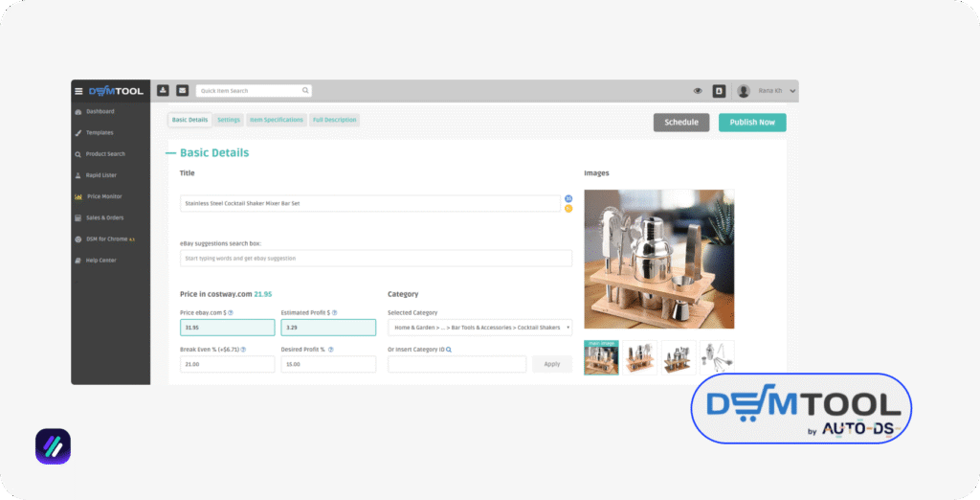Click the download icon in top toolbar
Image resolution: width=980 pixels, height=500 pixels.
tap(163, 90)
